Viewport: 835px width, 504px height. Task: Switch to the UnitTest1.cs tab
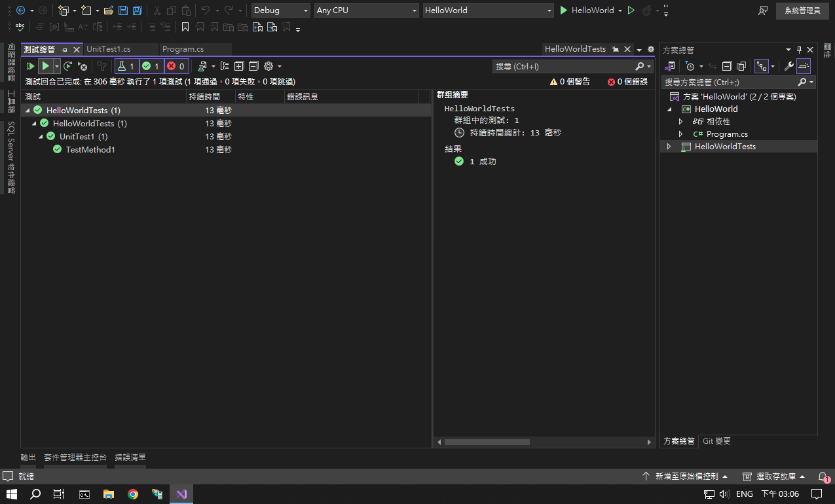(109, 49)
